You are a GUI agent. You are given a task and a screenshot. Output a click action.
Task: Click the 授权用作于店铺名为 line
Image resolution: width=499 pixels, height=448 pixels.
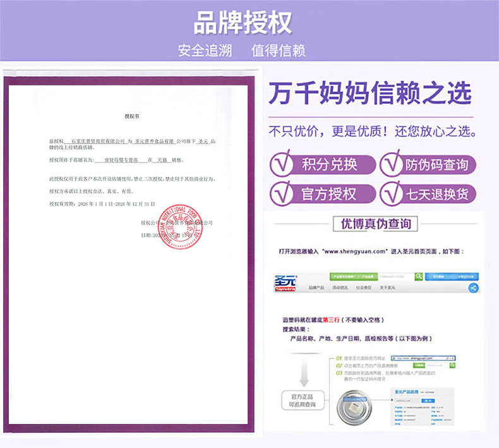(116, 160)
